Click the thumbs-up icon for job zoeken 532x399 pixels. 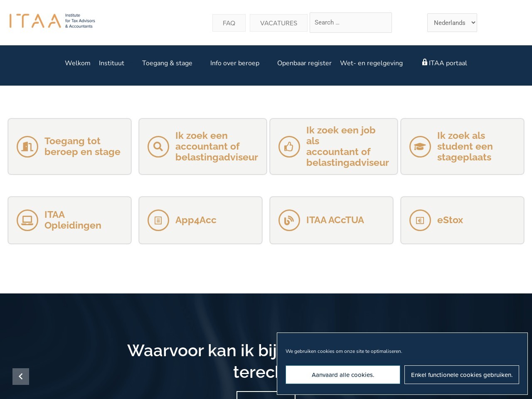coord(289,147)
